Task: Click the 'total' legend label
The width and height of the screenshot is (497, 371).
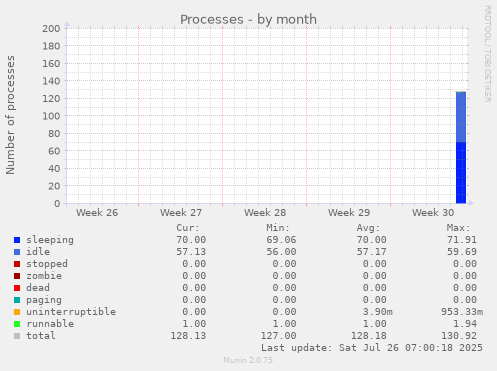Action: pyautogui.click(x=41, y=336)
